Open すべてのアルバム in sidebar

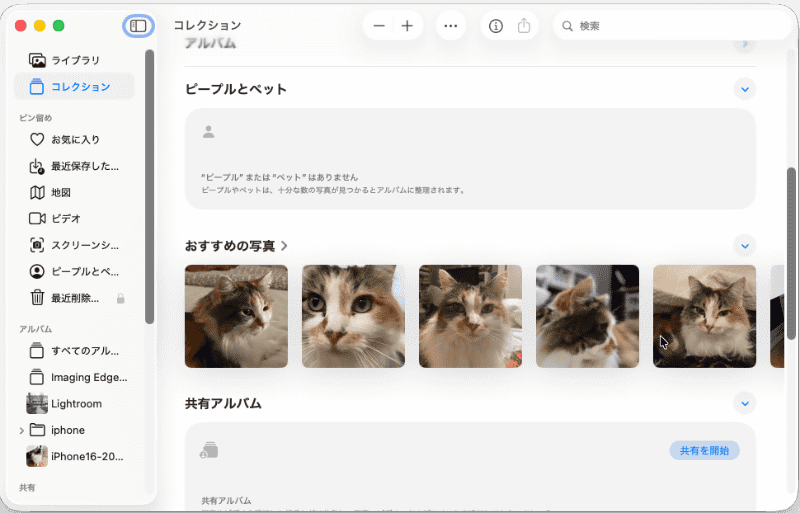pos(74,351)
